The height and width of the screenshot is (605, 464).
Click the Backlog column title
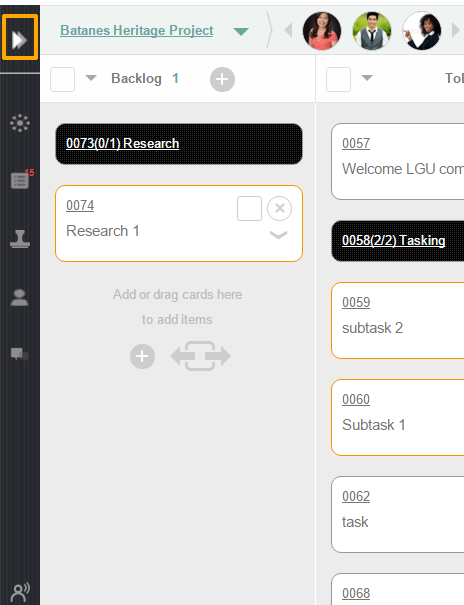pos(136,79)
